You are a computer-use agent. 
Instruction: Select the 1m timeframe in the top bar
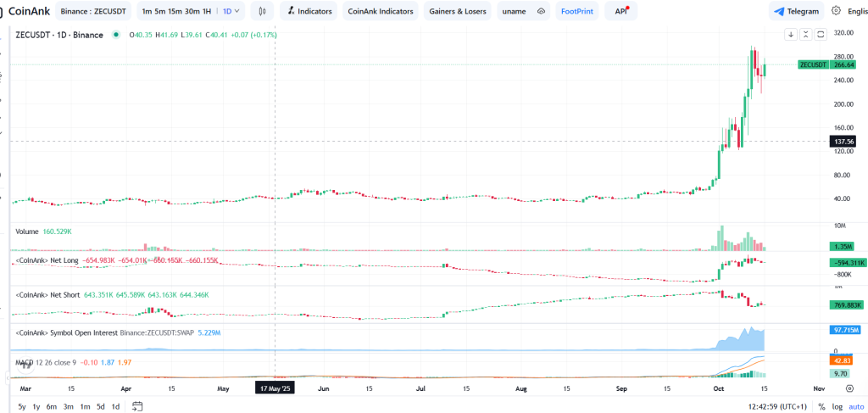[147, 11]
